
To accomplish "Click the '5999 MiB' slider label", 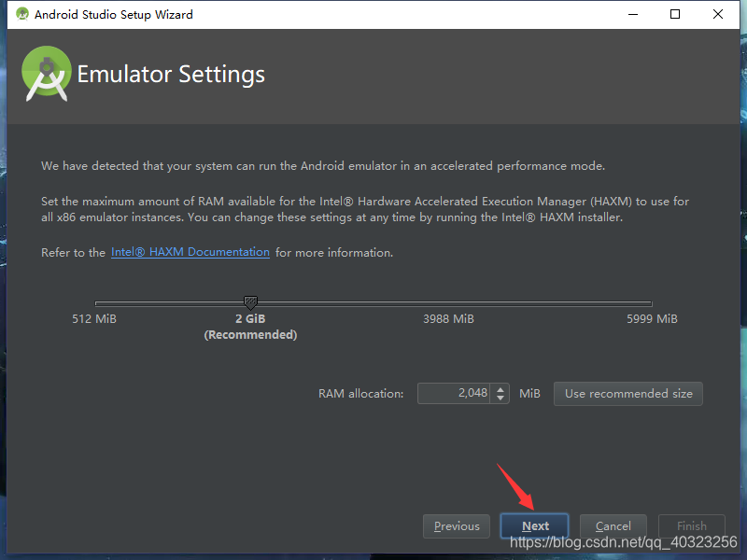I will pos(652,318).
